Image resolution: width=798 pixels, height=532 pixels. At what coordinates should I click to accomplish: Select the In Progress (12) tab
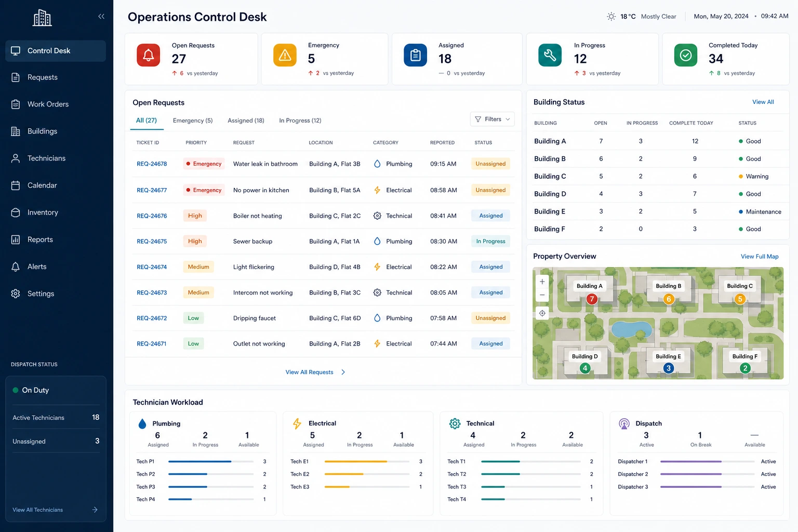point(300,121)
